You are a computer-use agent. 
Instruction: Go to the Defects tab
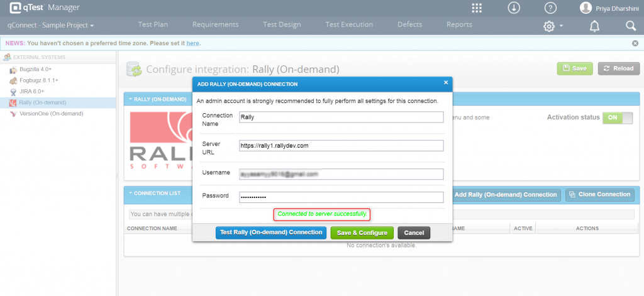click(410, 25)
